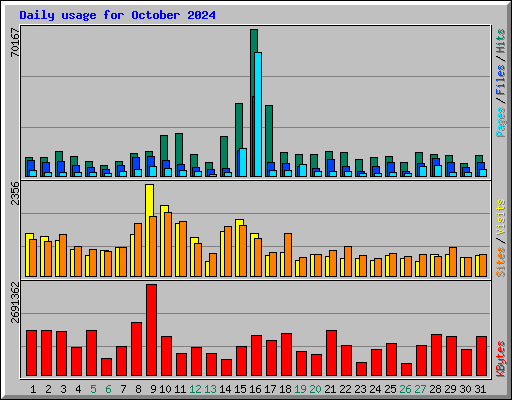Click day 22 on the x-axis

click(x=345, y=389)
